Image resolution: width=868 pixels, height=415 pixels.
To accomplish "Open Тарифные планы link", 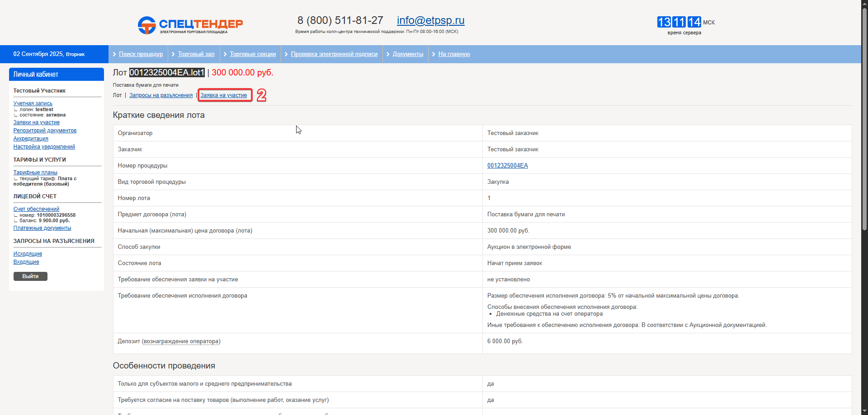I will point(35,173).
